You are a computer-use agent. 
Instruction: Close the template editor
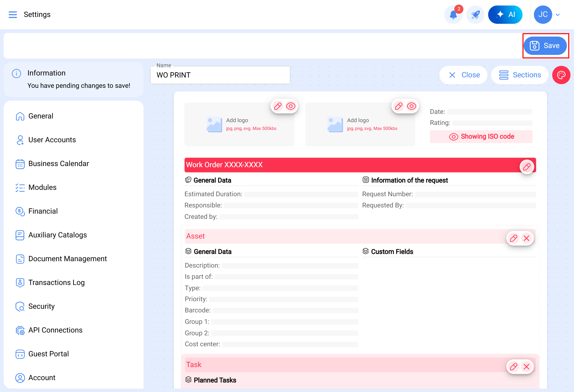click(x=463, y=75)
